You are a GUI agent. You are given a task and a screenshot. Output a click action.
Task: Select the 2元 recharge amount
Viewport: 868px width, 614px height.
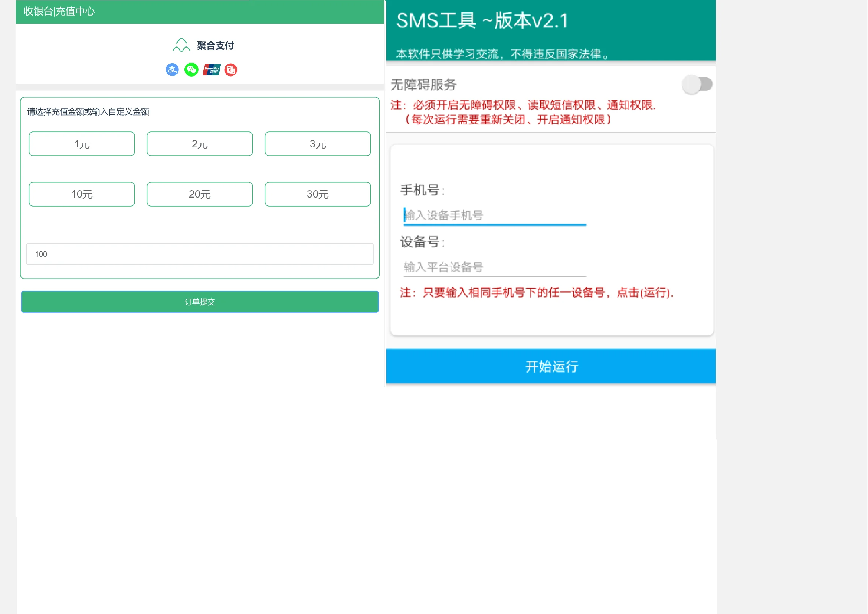[x=200, y=144]
